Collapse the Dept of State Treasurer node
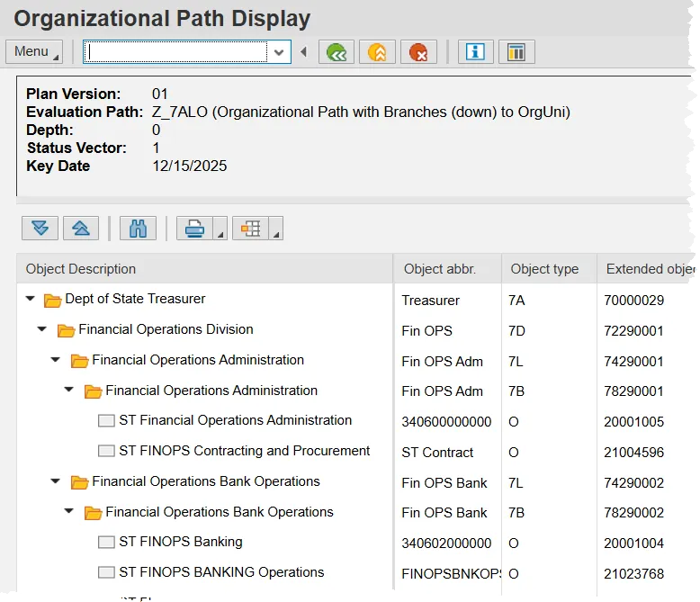The image size is (700, 602). (31, 299)
